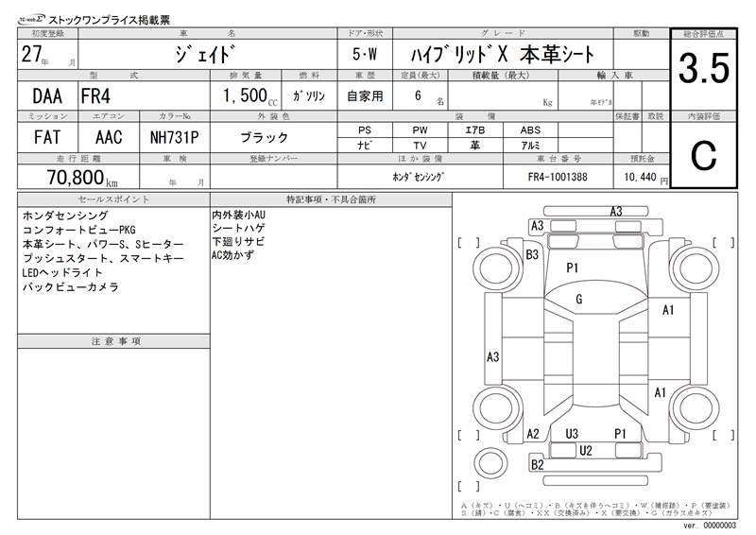Screen dimensions: 756x535
Task: Click ホンダセンシング in the ほか装備 cell
Action: tap(418, 177)
